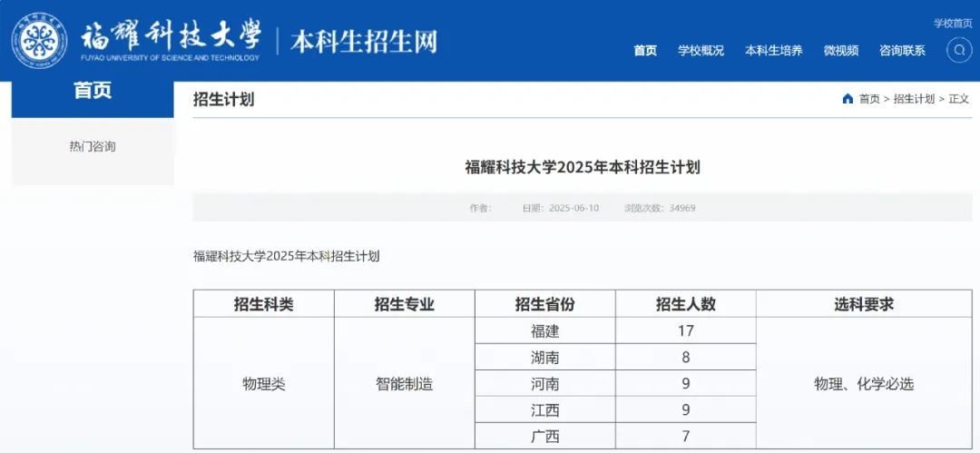Go to 微视频 in navigation bar
The image size is (980, 453).
(x=840, y=51)
